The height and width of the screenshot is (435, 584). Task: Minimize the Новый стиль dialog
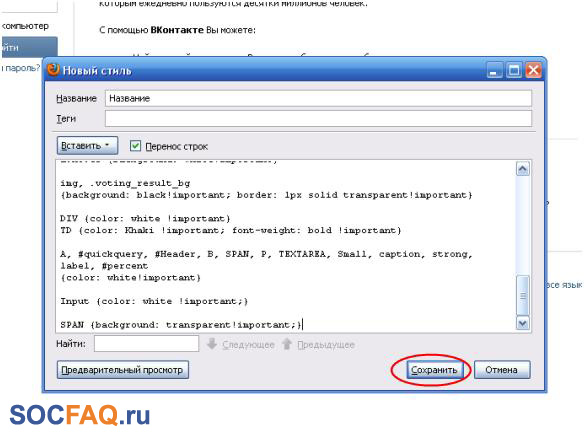(494, 70)
